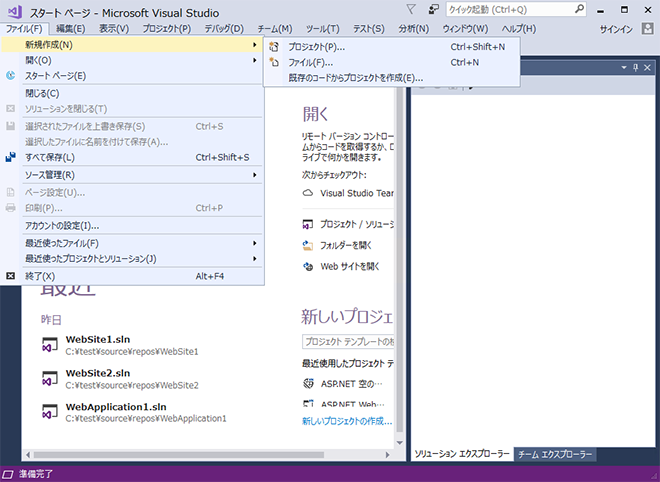Viewport: 660px width, 482px height.
Task: Select 終了(X) to exit
Action: click(x=132, y=276)
